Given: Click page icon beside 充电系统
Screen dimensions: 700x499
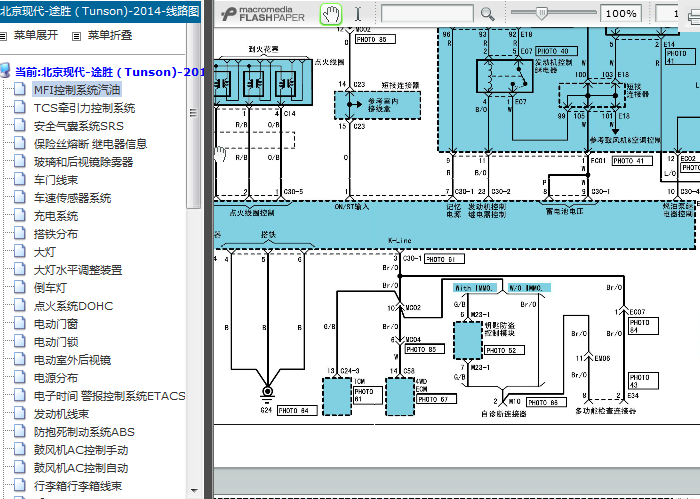Looking at the screenshot, I should pos(19,215).
